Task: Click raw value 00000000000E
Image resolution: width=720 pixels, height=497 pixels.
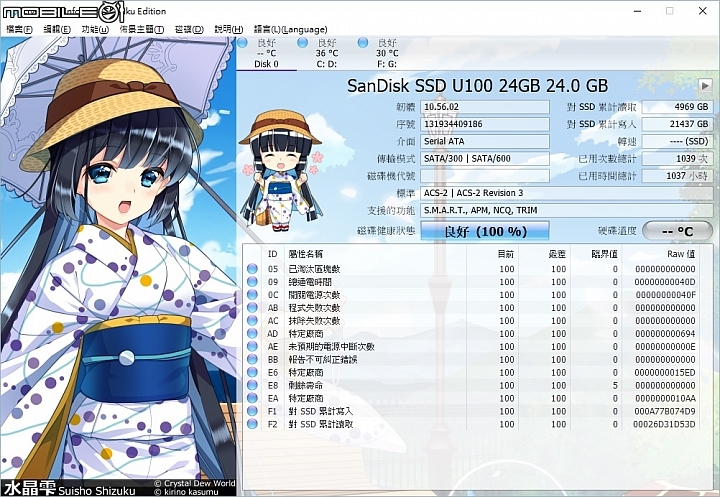Action: (665, 346)
